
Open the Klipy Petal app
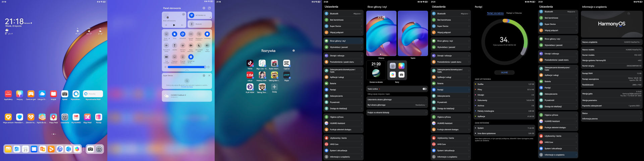pyautogui.click(x=87, y=117)
